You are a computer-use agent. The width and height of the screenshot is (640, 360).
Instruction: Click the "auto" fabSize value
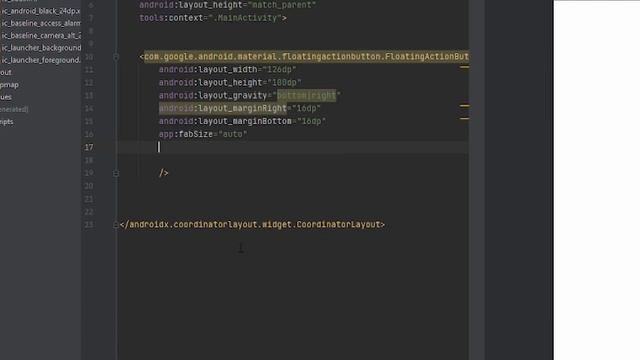(x=233, y=134)
